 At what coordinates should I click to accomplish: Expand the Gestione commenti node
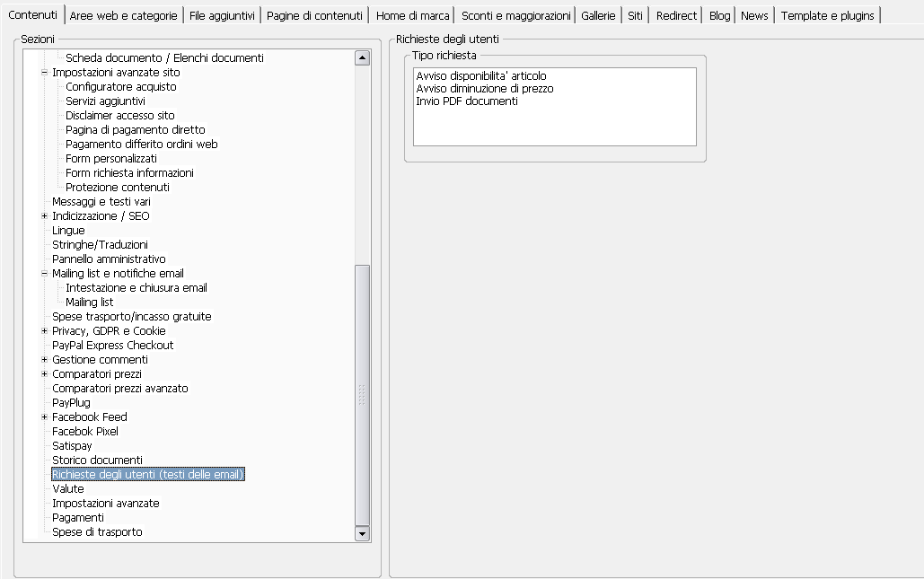pyautogui.click(x=44, y=360)
